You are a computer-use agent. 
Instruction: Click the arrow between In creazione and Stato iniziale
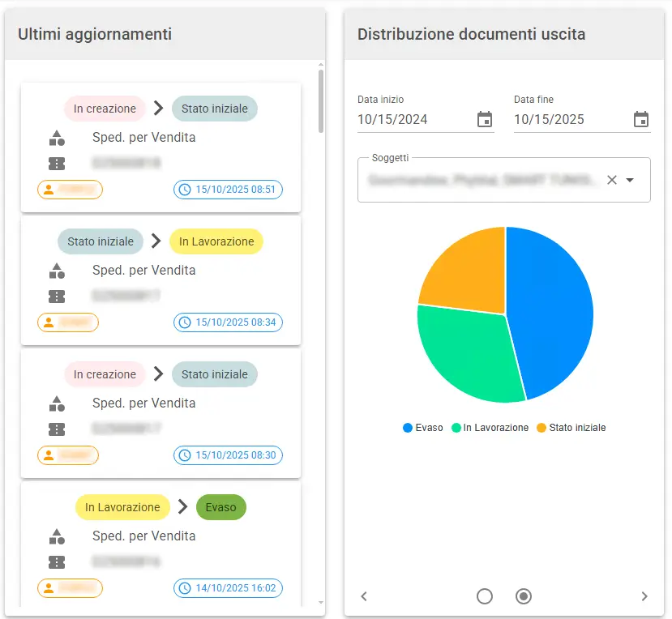(159, 108)
